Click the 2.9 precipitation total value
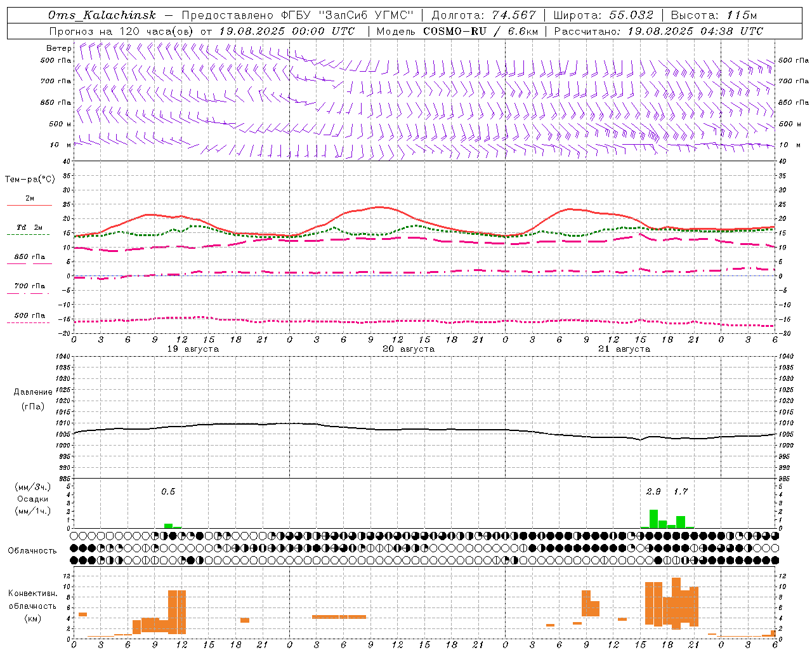The height and width of the screenshot is (650, 812). point(653,491)
